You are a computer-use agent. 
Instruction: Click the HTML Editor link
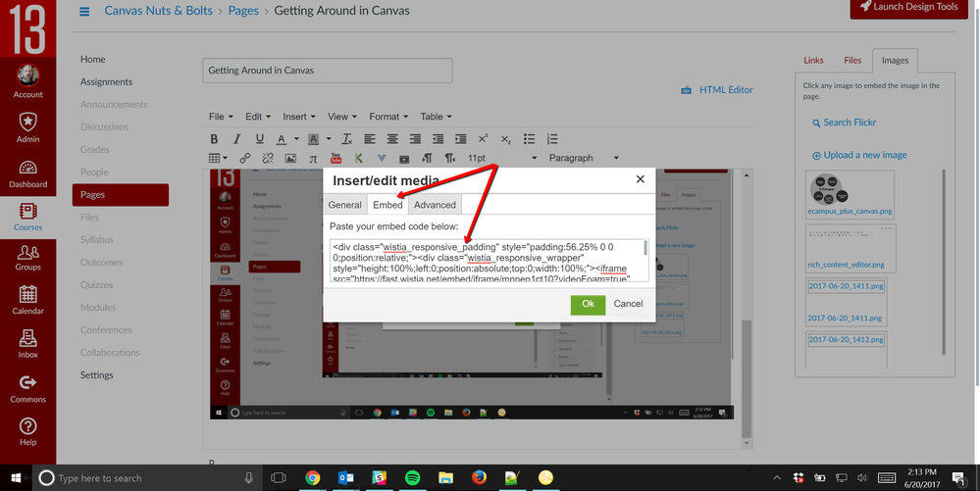click(x=717, y=90)
